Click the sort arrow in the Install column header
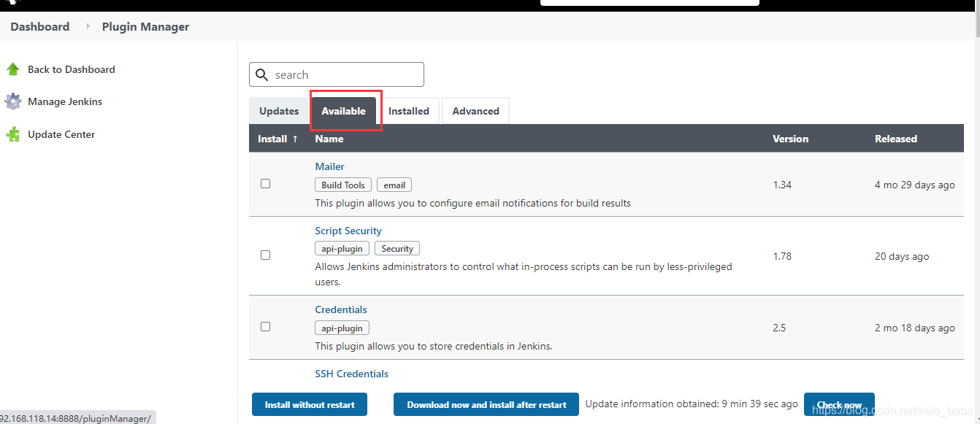980x424 pixels. [295, 139]
